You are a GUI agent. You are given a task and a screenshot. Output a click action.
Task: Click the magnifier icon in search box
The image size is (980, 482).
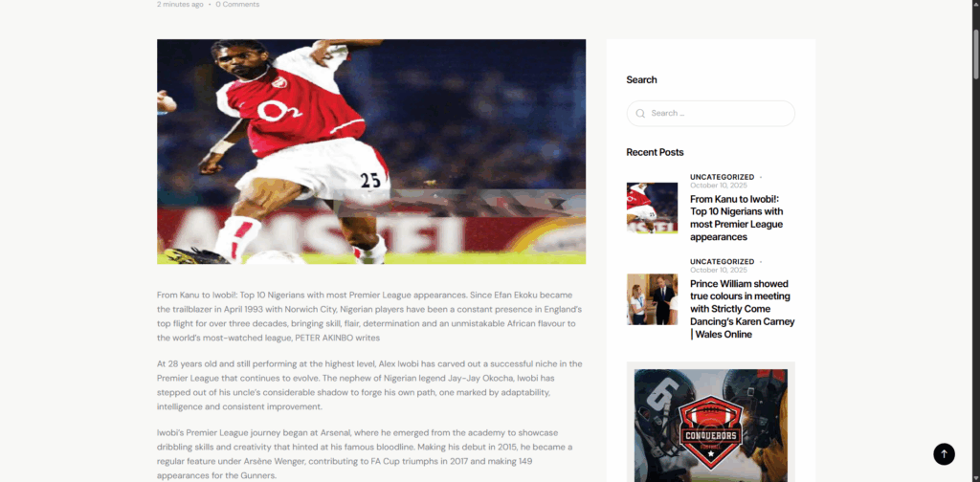click(x=640, y=114)
